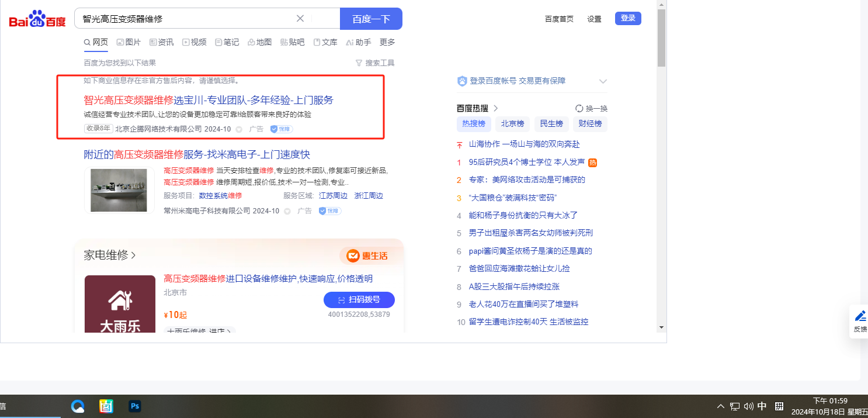Open the 更多 search category menu

coord(387,42)
